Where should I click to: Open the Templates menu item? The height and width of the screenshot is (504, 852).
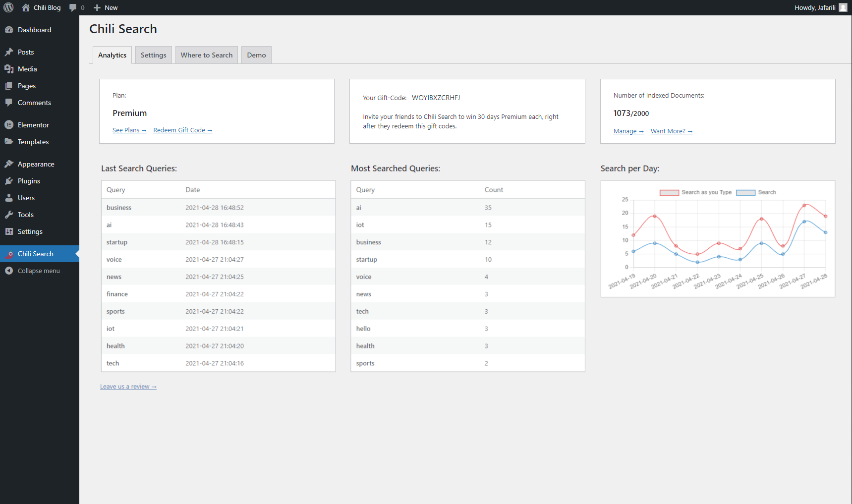click(x=40, y=142)
